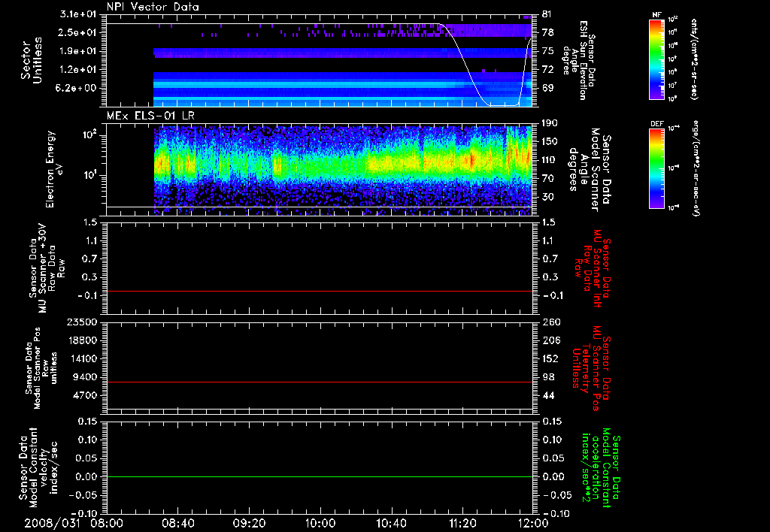Image resolution: width=770 pixels, height=532 pixels.
Task: Click the 08:40 time axis label
Action: 178,522
